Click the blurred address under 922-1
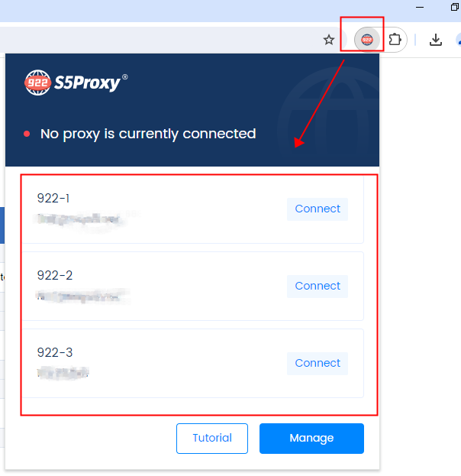This screenshot has height=476, width=461. 80,219
